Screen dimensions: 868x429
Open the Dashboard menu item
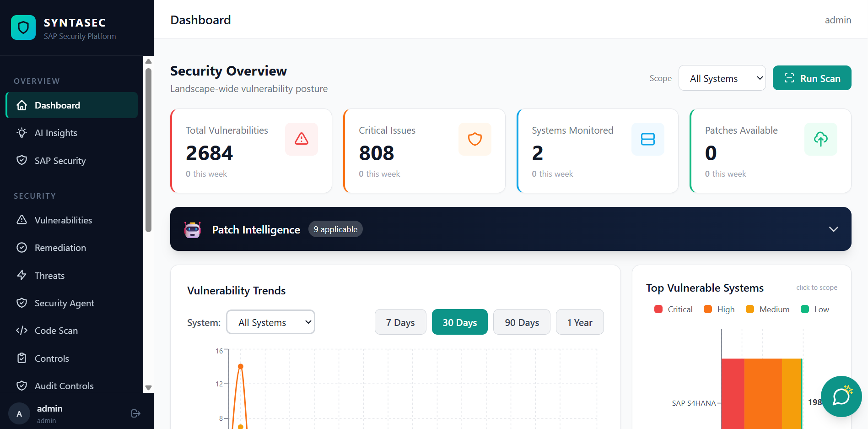(x=72, y=105)
